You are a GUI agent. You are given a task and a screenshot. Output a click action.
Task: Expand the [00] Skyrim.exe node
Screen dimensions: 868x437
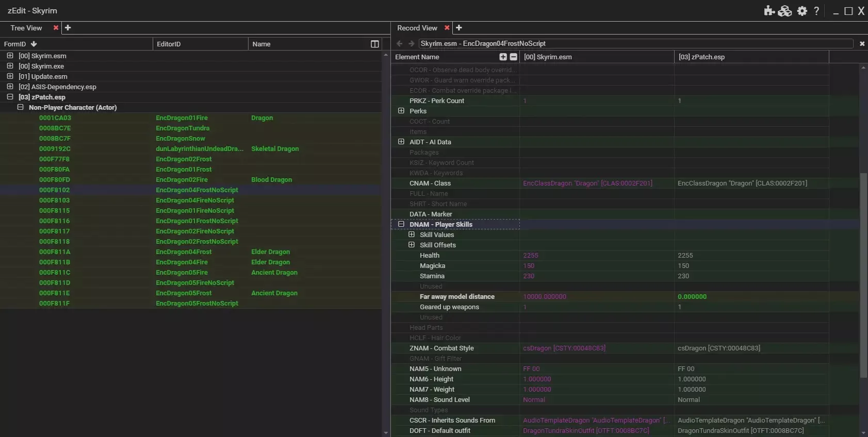[10, 66]
